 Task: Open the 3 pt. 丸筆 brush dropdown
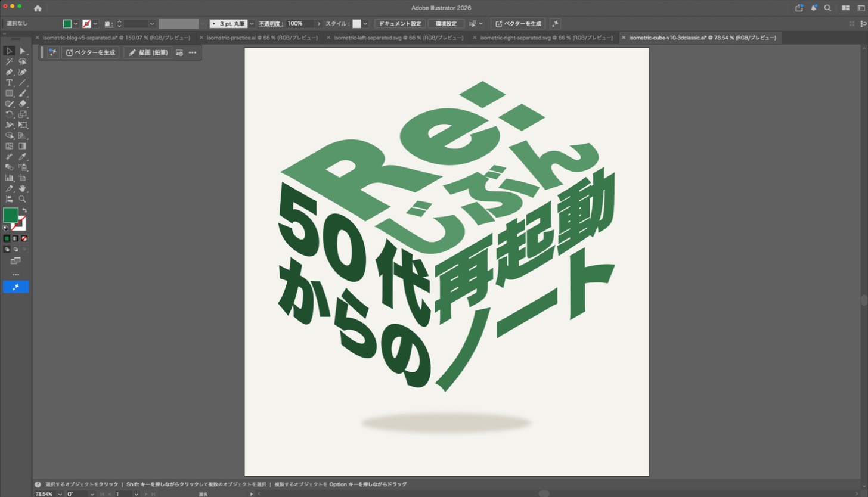click(x=252, y=24)
